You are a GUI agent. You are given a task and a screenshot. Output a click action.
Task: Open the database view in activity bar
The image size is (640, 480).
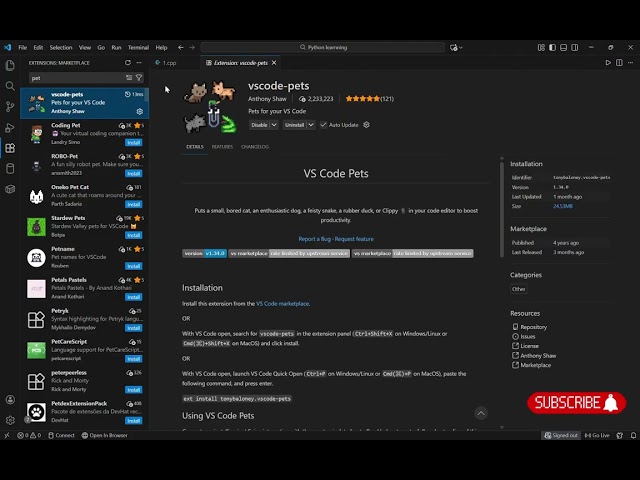pos(10,168)
